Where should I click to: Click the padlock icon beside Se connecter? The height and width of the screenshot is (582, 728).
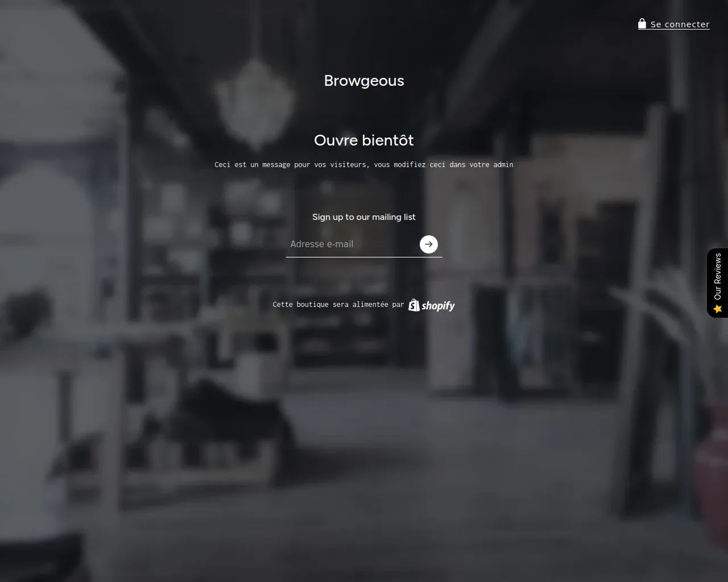pos(642,24)
